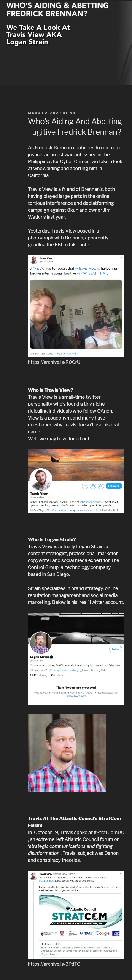
Task: Click the selfie photo in the FBI tweet
Action: [76, 314]
